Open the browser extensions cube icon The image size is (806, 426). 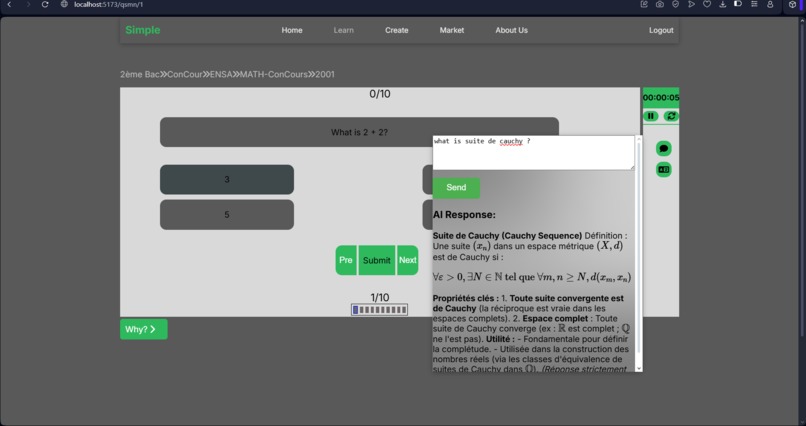[x=792, y=5]
